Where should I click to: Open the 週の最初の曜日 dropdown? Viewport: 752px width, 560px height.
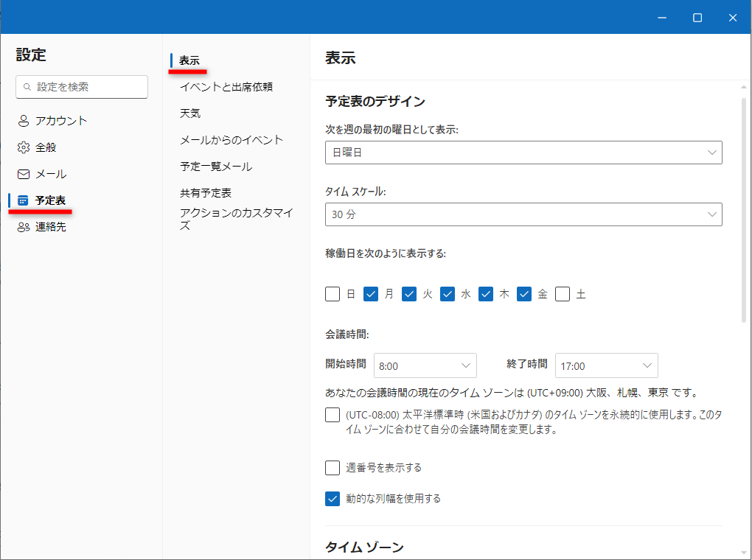tap(523, 152)
